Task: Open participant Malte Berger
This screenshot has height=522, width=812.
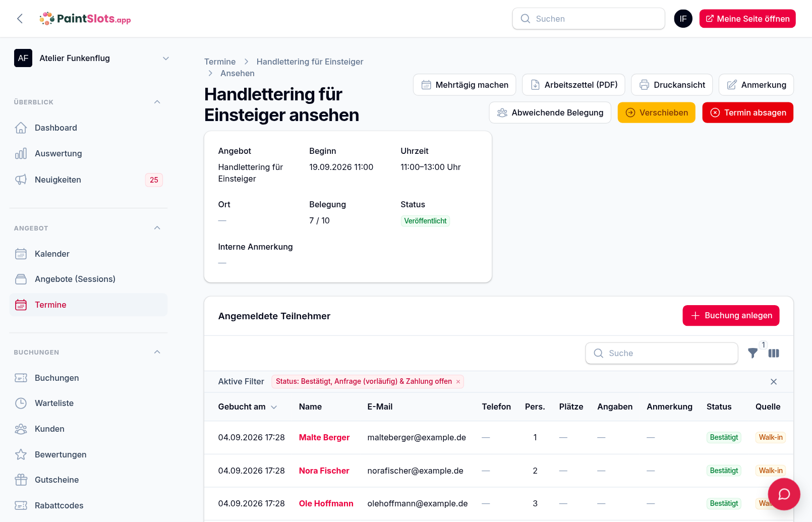Action: tap(324, 437)
